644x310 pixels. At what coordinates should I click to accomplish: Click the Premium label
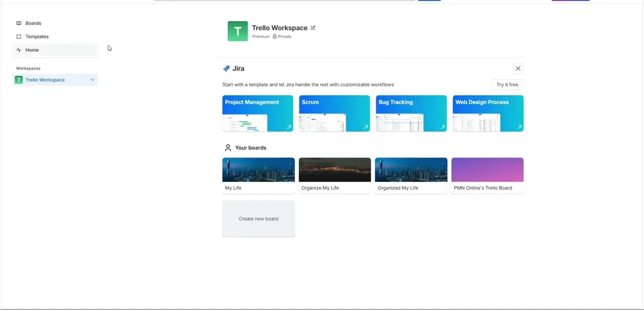pos(261,36)
